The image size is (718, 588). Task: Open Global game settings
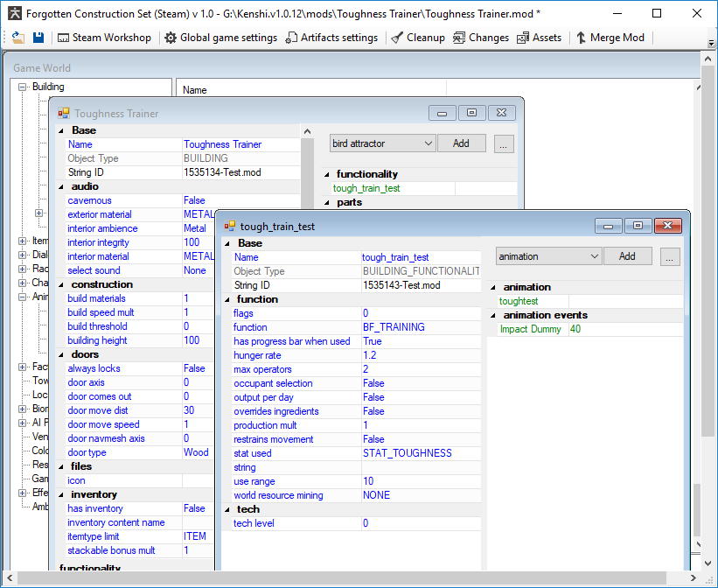221,38
